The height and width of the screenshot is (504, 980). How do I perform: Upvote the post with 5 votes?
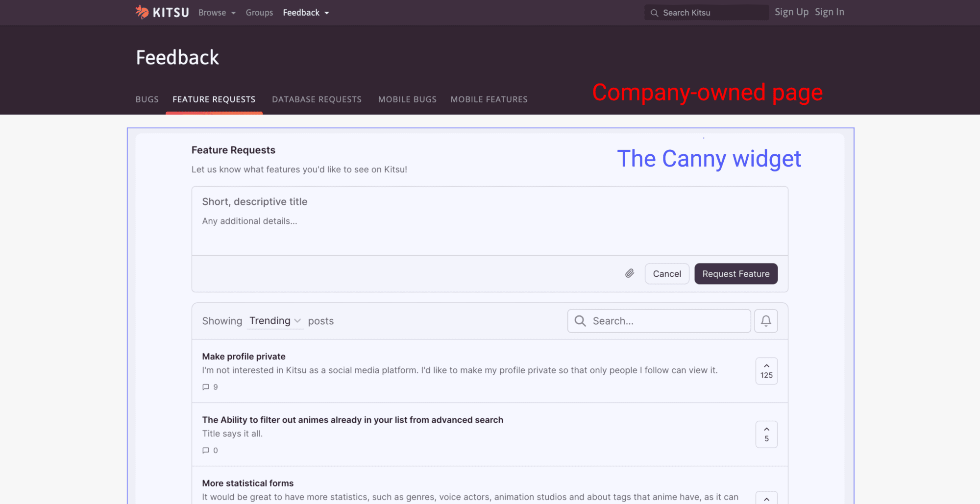click(766, 434)
